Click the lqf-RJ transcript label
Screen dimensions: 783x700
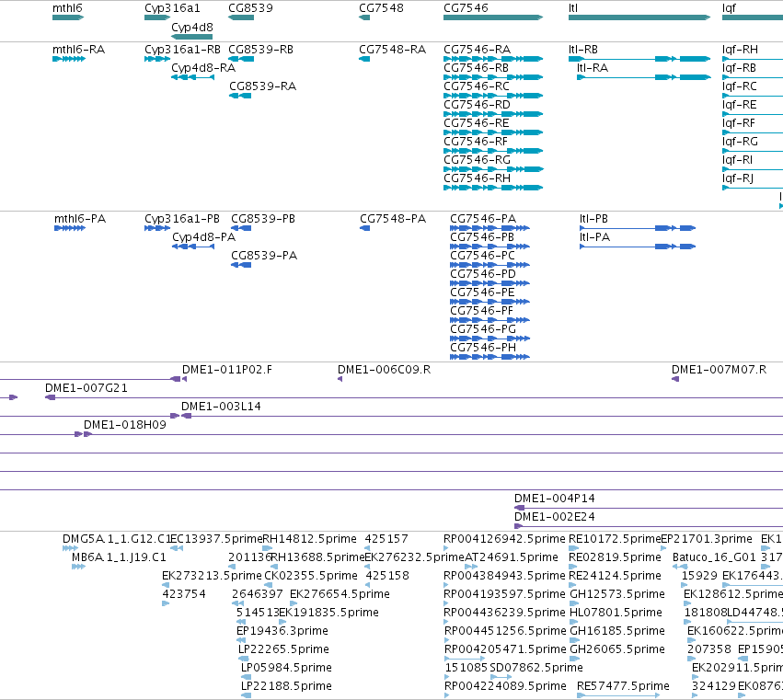click(738, 178)
